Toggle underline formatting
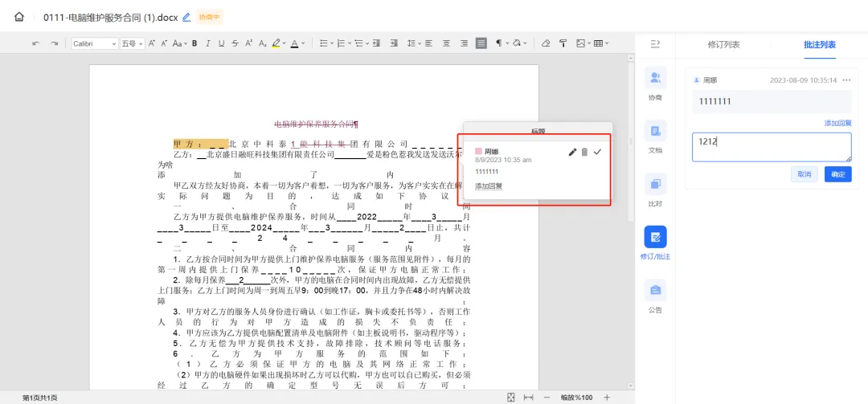Image resolution: width=868 pixels, height=404 pixels. click(x=221, y=43)
